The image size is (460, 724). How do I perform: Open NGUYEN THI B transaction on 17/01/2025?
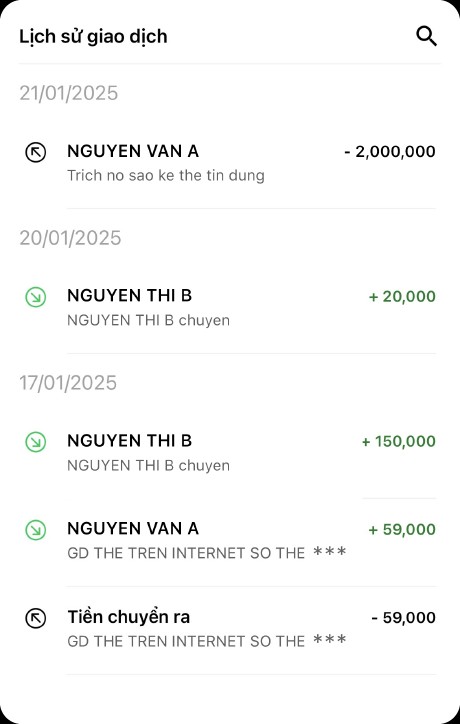(x=230, y=452)
